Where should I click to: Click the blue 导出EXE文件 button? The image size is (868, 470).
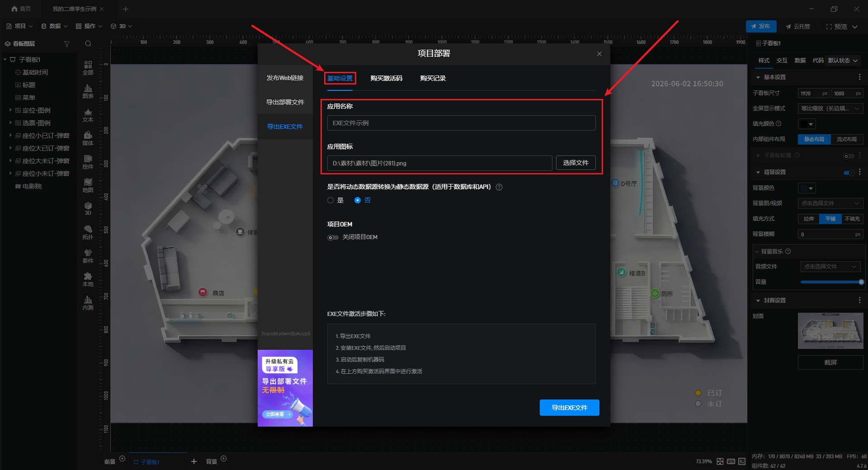coord(569,408)
